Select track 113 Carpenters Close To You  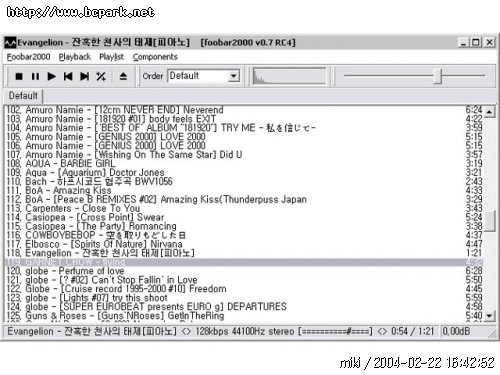[x=244, y=208]
